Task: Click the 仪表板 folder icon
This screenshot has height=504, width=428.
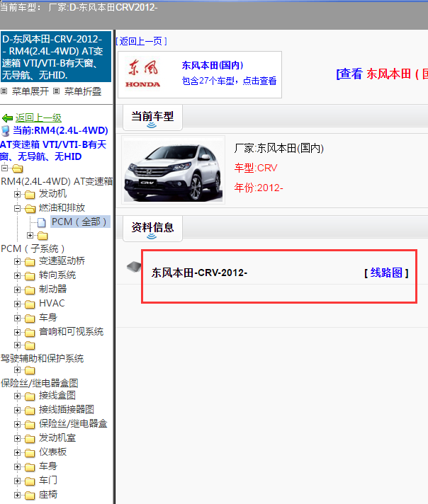Action: click(x=30, y=453)
